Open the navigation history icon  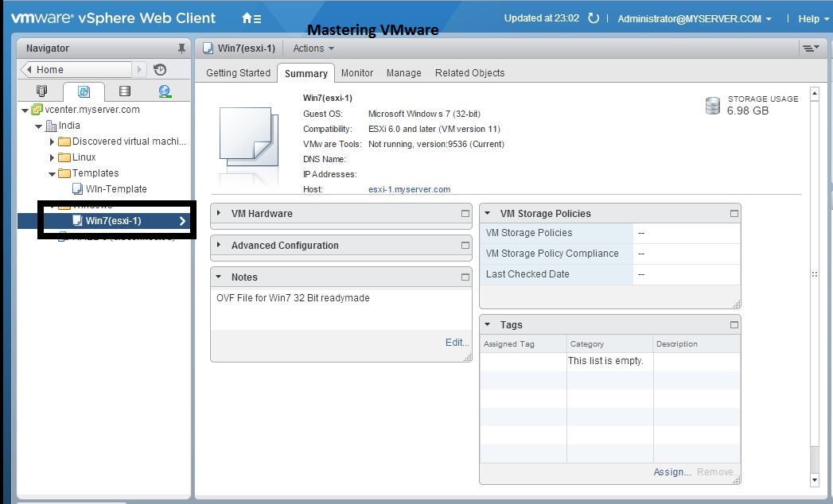(160, 70)
